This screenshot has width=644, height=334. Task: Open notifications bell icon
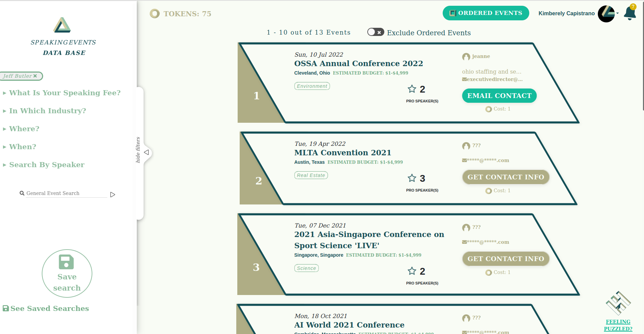click(630, 13)
